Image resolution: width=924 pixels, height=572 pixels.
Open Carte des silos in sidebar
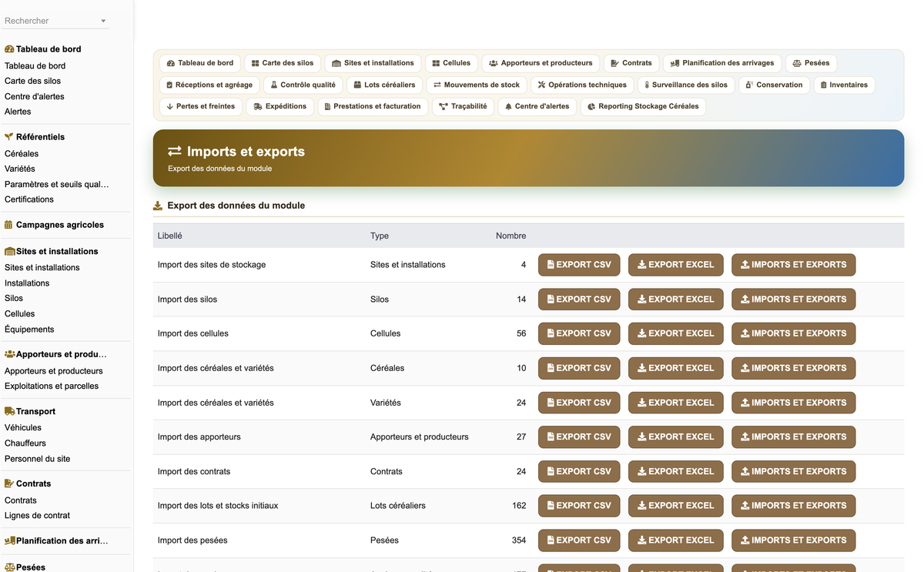tap(32, 81)
